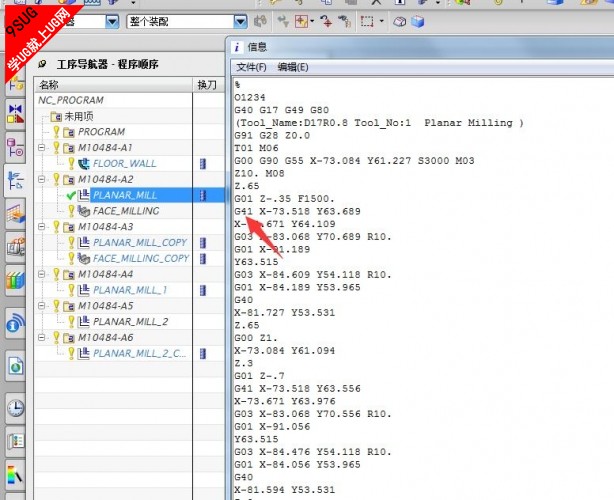Open dropdown arrow beside rectangle selection icon

(381, 22)
